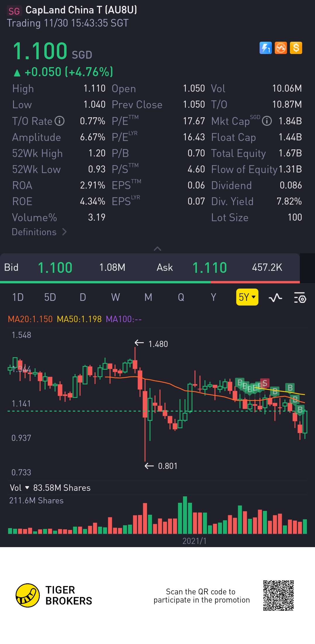Image resolution: width=315 pixels, height=644 pixels.
Task: Select the W weekly chart tab
Action: tap(116, 297)
